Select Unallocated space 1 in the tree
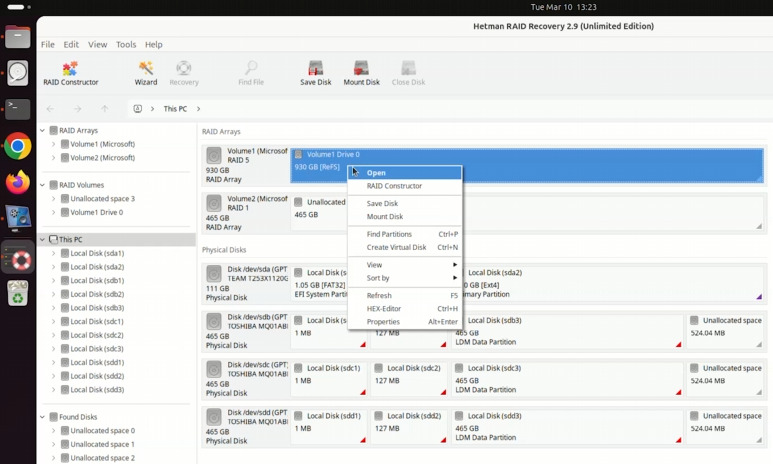Viewport: 773px width, 464px height. pos(103,444)
